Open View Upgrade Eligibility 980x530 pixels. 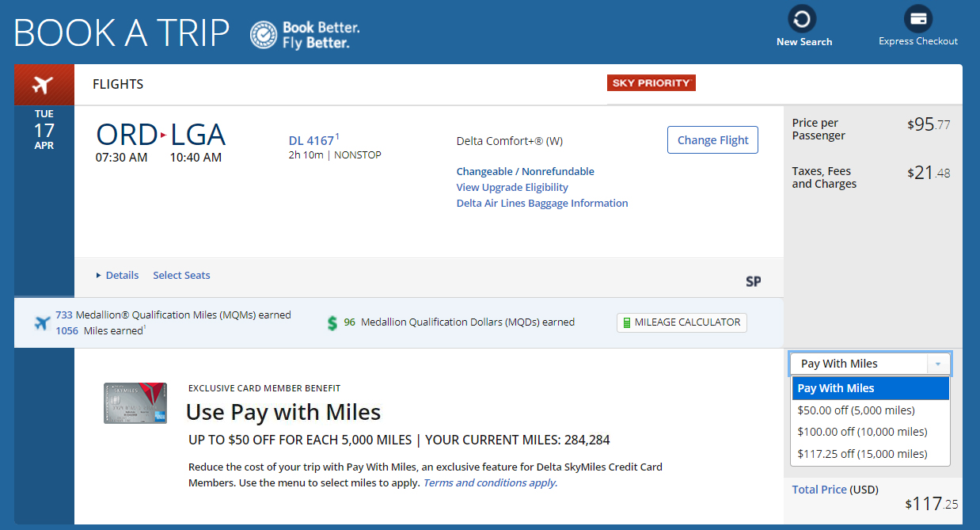point(512,187)
